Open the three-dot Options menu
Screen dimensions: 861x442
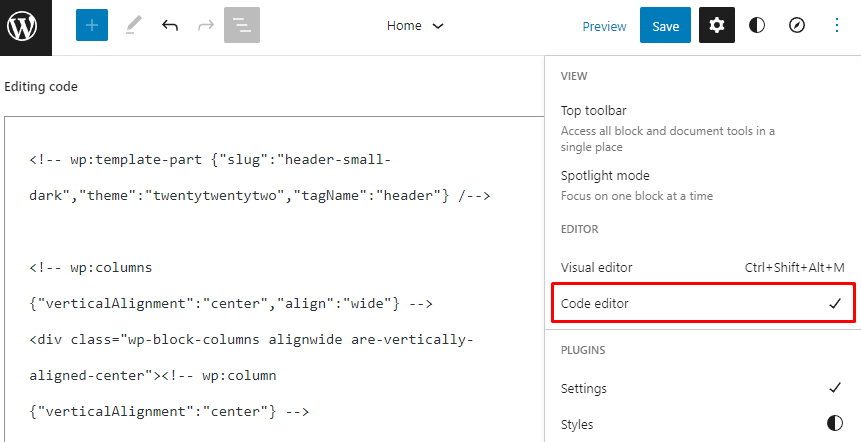click(x=837, y=26)
